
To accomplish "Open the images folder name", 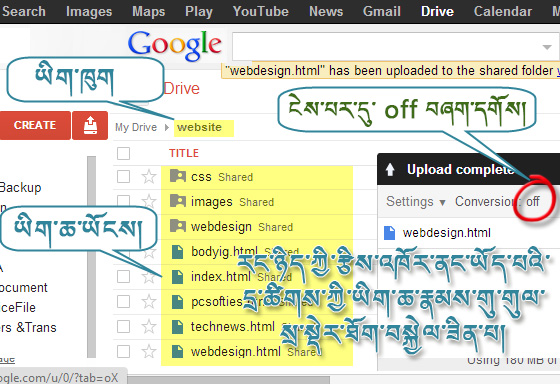I will tap(212, 202).
